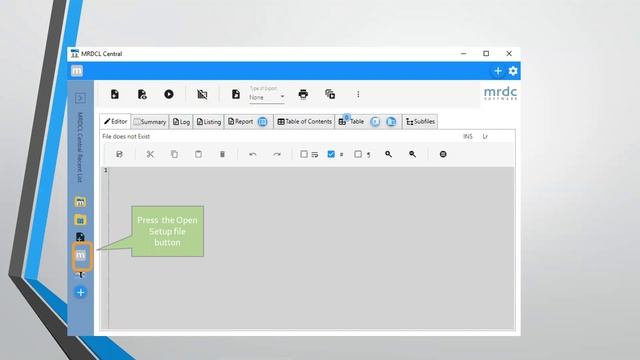
Task: Expand the MRDCL Central Recent List sidebar
Action: pos(80,98)
